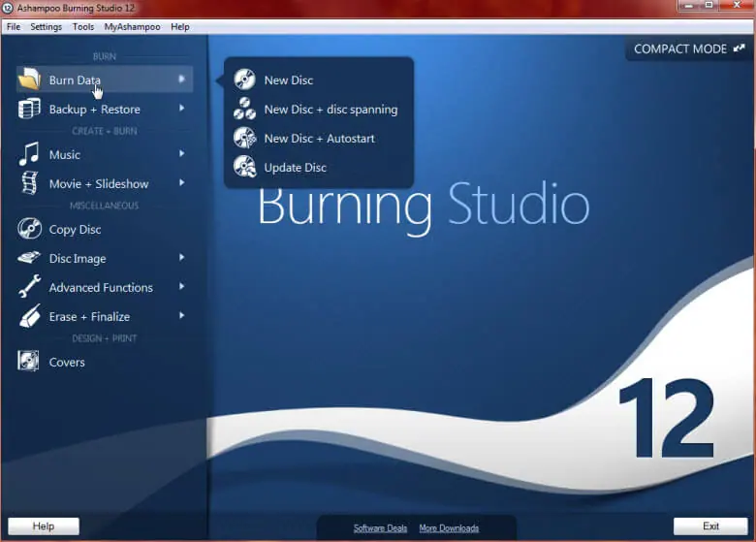This screenshot has width=756, height=542.
Task: Select Advanced Functions label
Action: (101, 287)
